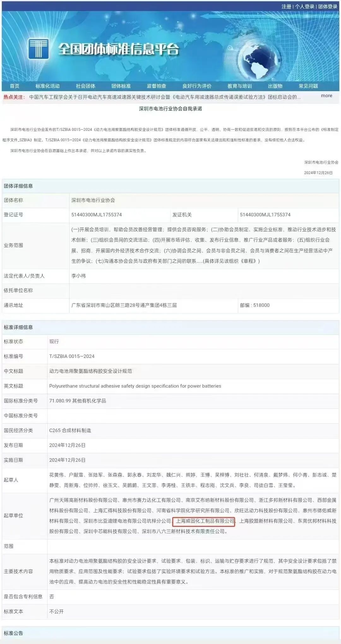Select the 是否包含专利信息 value 否

tap(52, 597)
